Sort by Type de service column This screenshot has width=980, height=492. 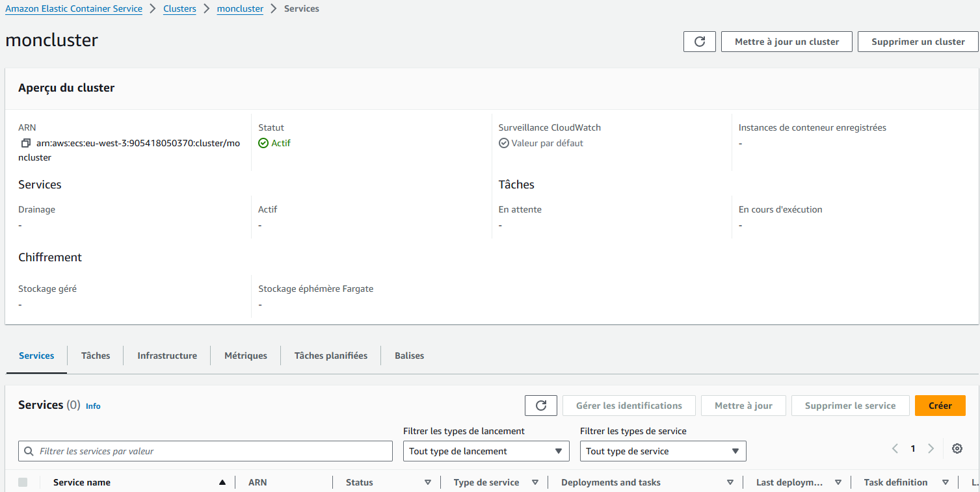535,482
